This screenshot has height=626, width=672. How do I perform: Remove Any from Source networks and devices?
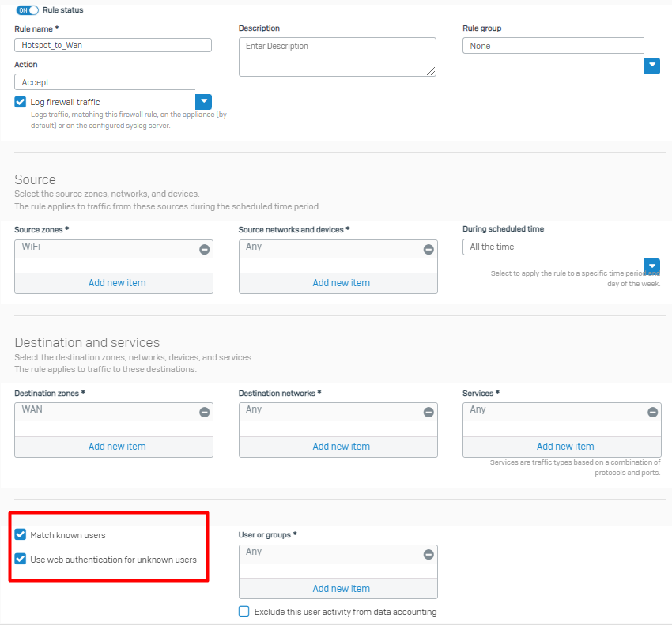pyautogui.click(x=428, y=249)
